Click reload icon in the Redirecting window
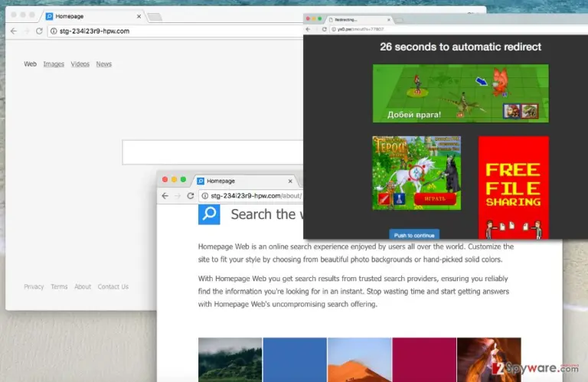This screenshot has width=588, height=382. (x=325, y=29)
